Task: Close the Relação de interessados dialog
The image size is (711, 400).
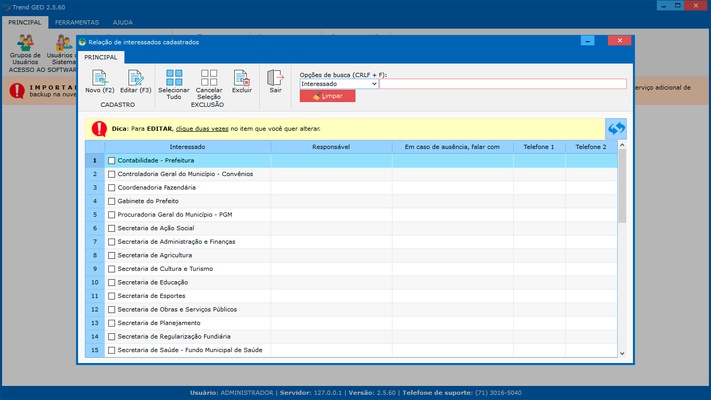Action: [x=620, y=41]
